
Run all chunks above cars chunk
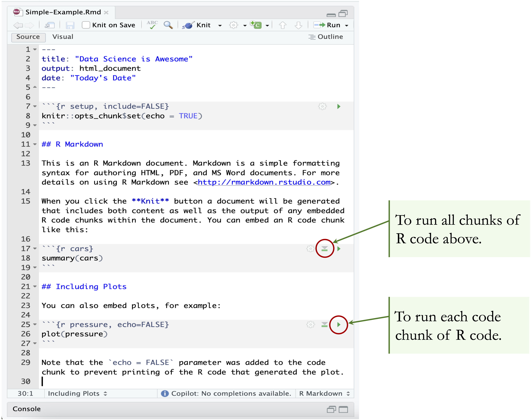324,249
